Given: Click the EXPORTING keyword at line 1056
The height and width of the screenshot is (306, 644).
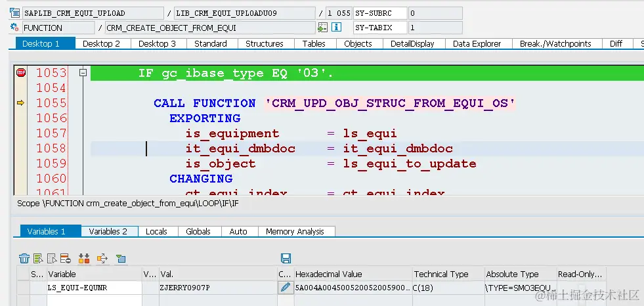Looking at the screenshot, I should coord(205,118).
